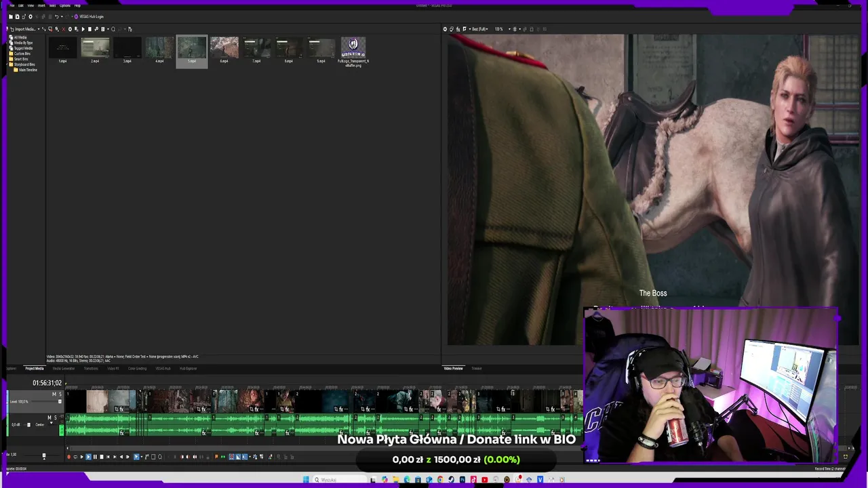Screen dimensions: 868x488
Task: Mute the video track
Action: (54, 394)
